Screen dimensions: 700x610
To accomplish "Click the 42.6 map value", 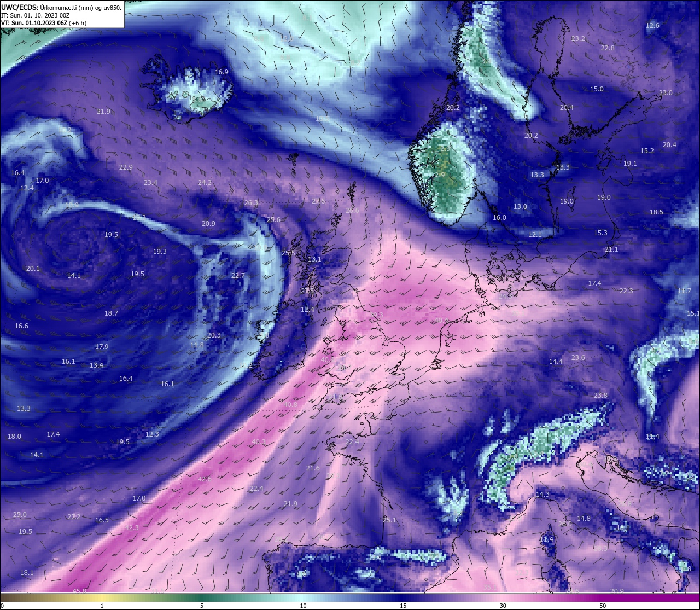I will click(205, 479).
